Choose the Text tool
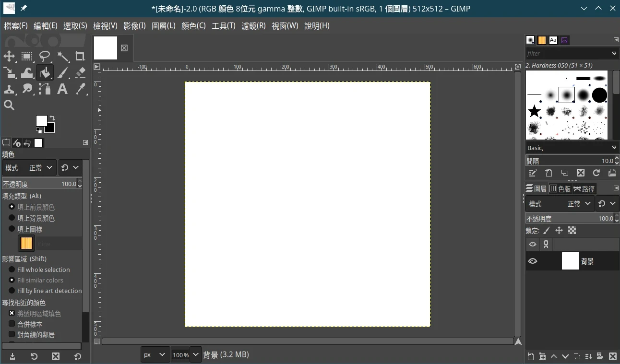This screenshot has width=620, height=364. [62, 89]
